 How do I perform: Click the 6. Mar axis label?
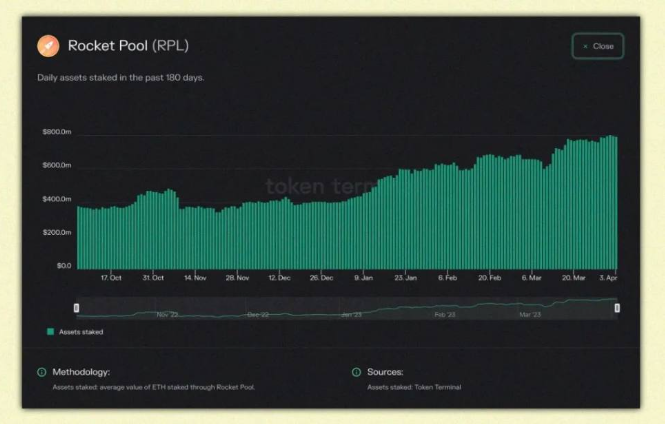click(531, 278)
